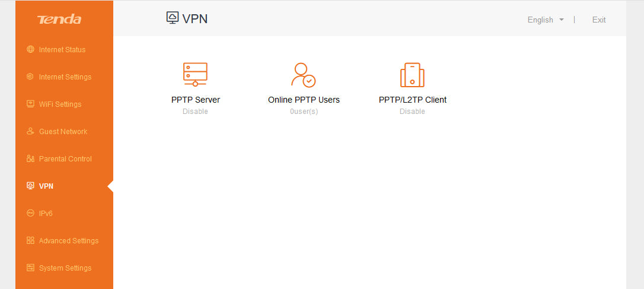Click the Internet Status globe icon
Viewport: 644px width, 289px height.
pyautogui.click(x=31, y=50)
